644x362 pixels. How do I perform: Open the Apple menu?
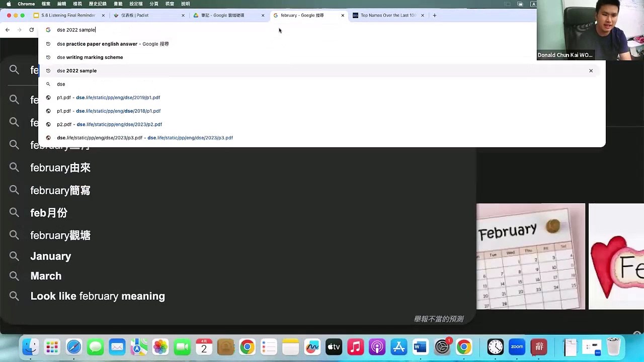coord(9,4)
